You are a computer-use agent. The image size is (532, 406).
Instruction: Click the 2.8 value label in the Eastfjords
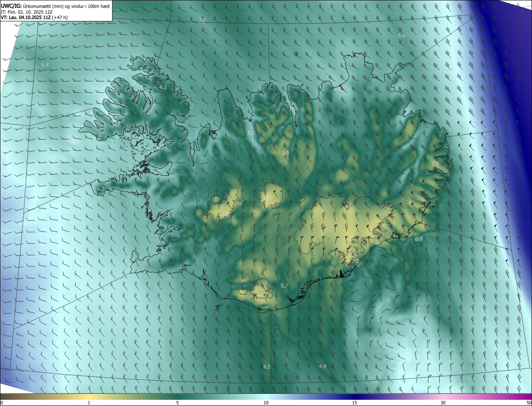coord(435,164)
